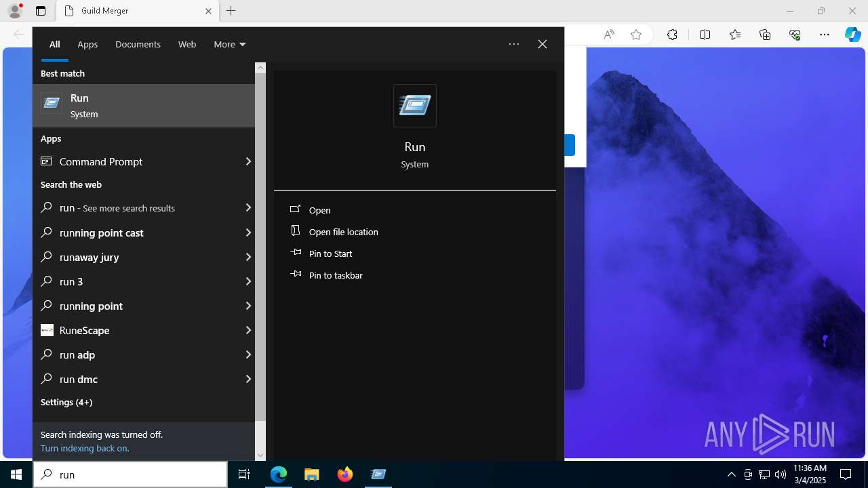Image resolution: width=868 pixels, height=488 pixels.
Task: Toggle Read aloud in Edge toolbar
Action: pyautogui.click(x=609, y=35)
